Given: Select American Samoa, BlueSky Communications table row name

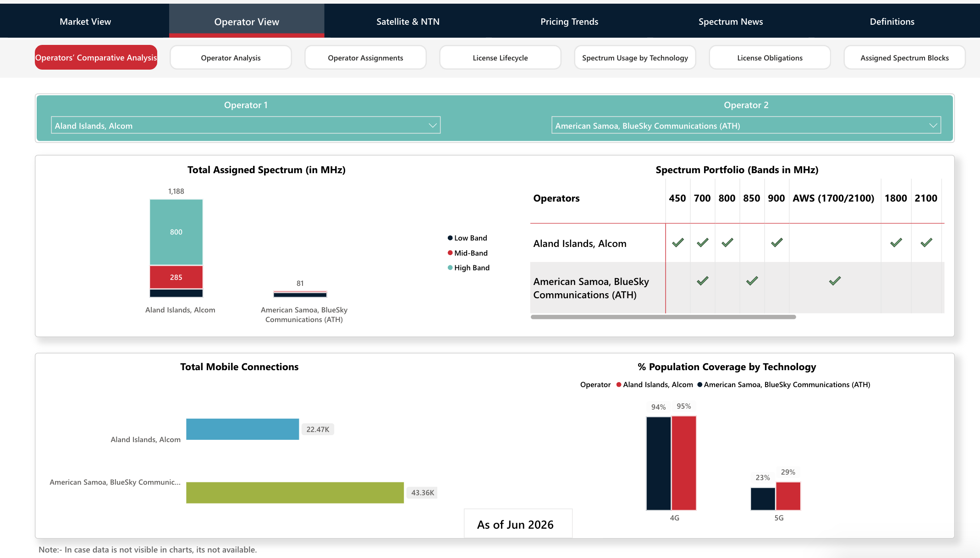Looking at the screenshot, I should (591, 288).
